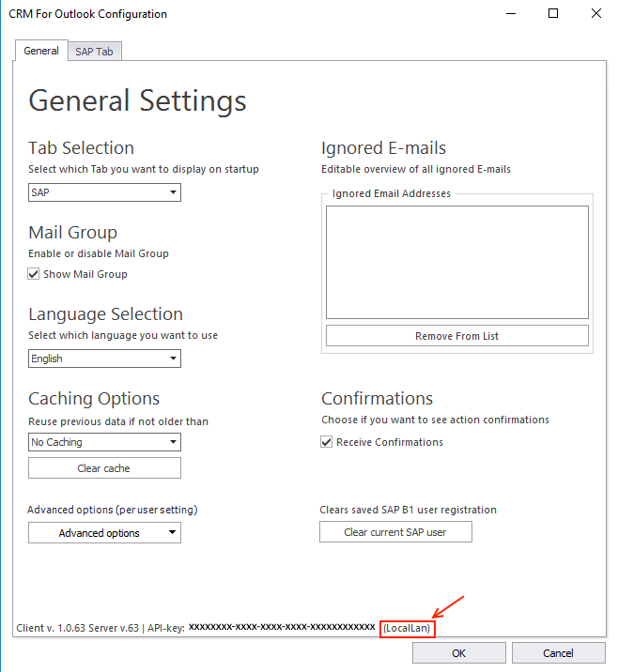Close the CRM For Outlook Configuration window
This screenshot has width=618, height=672.
pyautogui.click(x=596, y=14)
